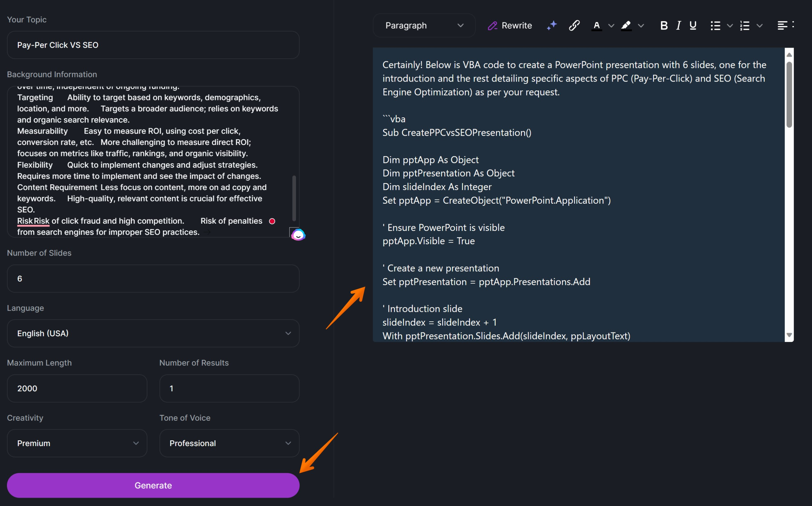Click the AI sparkle icon in toolbar
The height and width of the screenshot is (506, 812).
point(552,25)
